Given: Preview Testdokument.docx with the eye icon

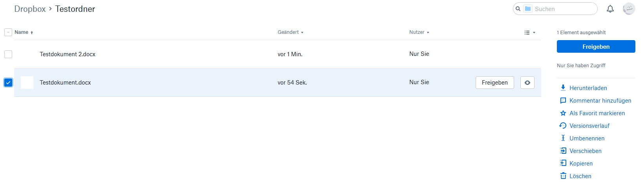Looking at the screenshot, I should [x=527, y=83].
